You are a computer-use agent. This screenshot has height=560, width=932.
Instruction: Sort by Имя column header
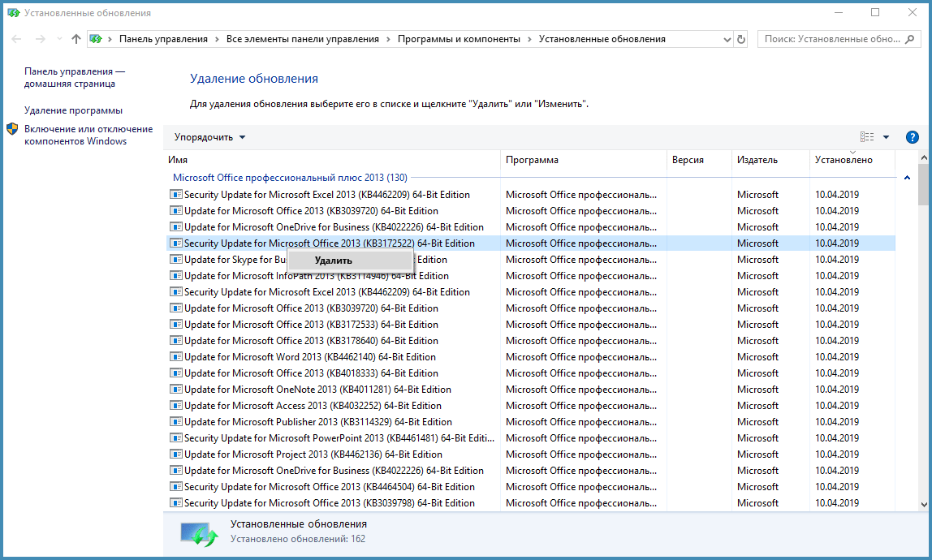point(332,160)
